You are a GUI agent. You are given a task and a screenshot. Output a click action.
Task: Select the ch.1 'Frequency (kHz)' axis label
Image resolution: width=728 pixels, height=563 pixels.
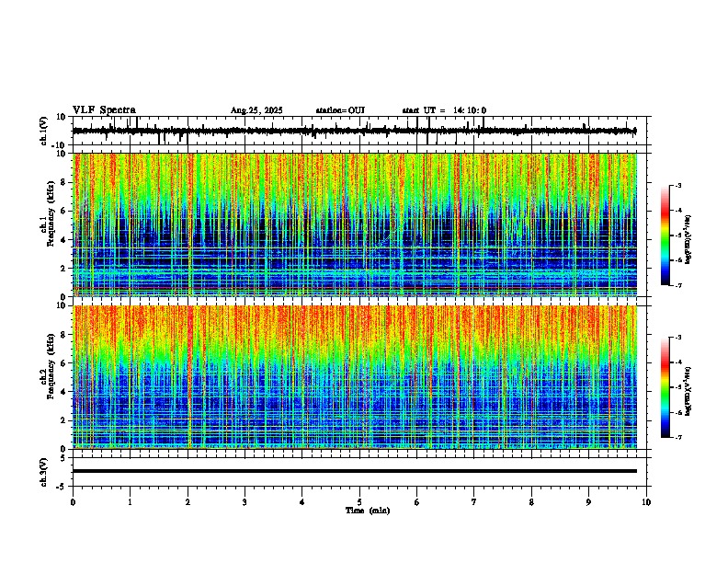[x=51, y=213]
